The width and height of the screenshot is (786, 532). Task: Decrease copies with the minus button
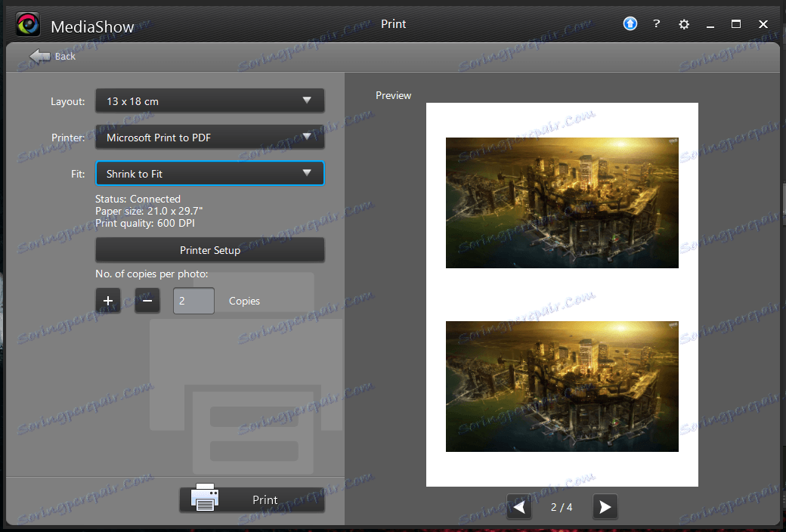(x=147, y=300)
